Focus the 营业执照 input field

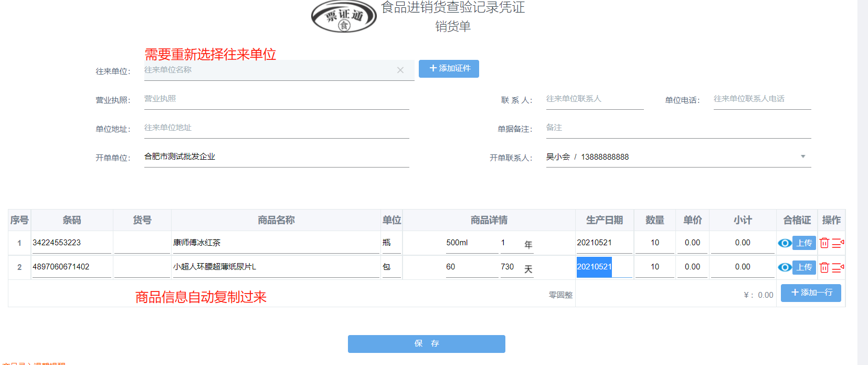(x=277, y=99)
